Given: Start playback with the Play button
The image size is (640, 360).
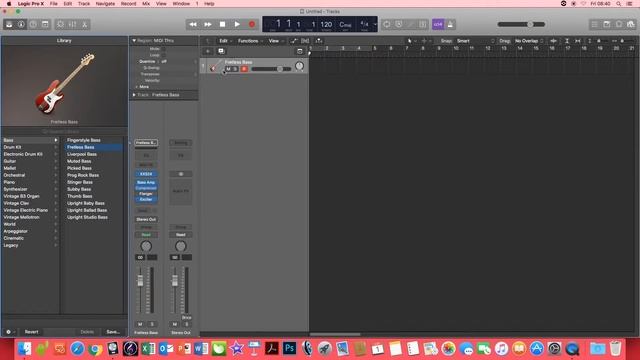Looking at the screenshot, I should 237,24.
